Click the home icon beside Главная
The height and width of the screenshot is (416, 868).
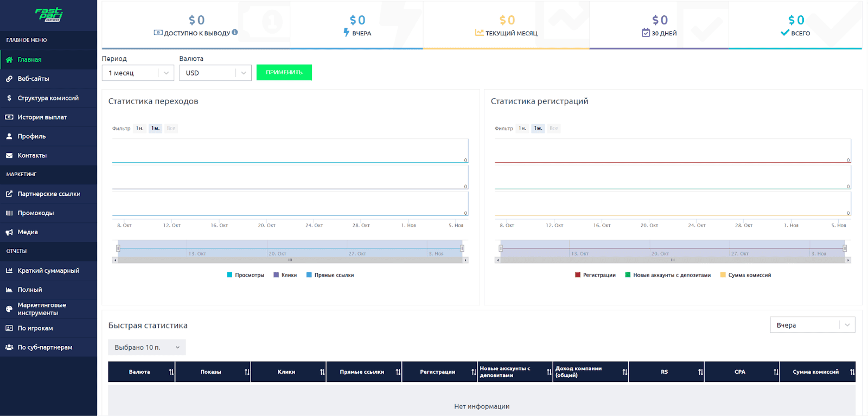[9, 60]
